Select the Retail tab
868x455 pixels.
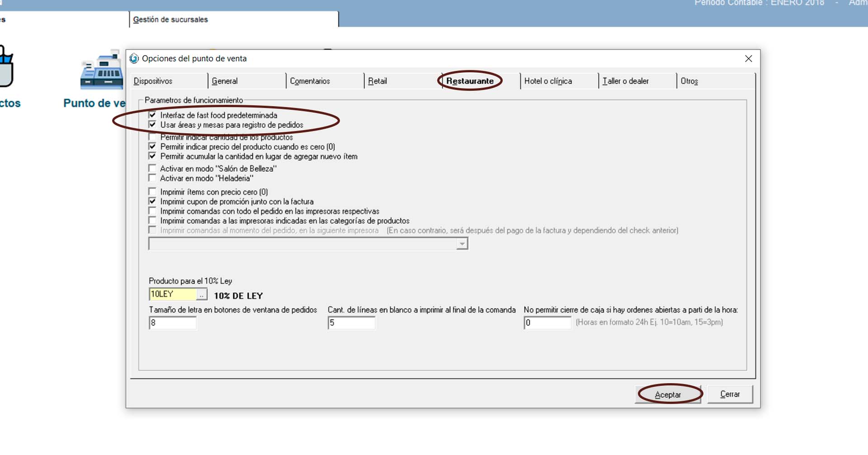pos(377,81)
